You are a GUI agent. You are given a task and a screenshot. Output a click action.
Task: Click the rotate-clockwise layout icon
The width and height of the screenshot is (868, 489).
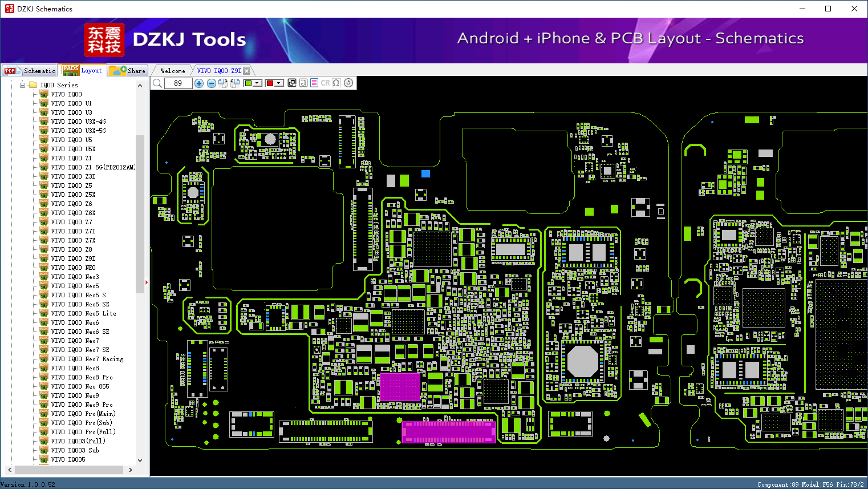point(223,83)
